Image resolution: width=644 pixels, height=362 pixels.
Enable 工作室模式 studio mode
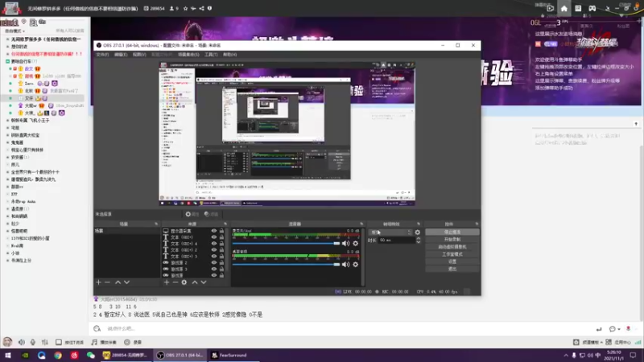tap(452, 254)
